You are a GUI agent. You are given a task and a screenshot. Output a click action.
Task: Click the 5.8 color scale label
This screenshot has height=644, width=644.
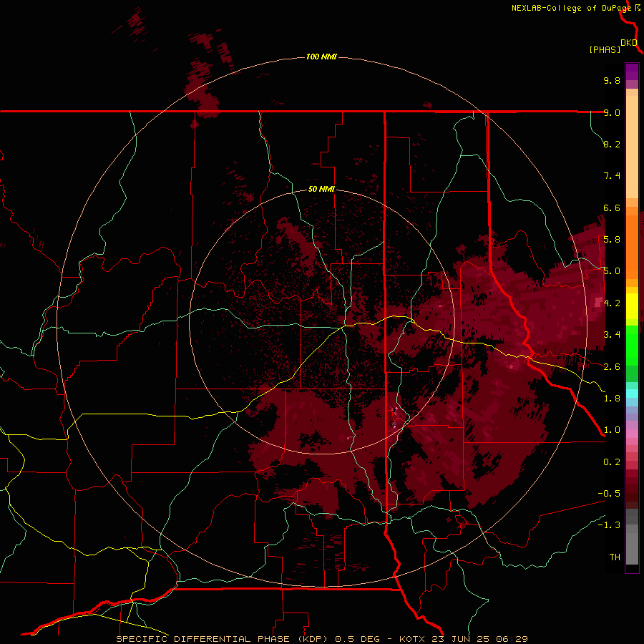[612, 240]
